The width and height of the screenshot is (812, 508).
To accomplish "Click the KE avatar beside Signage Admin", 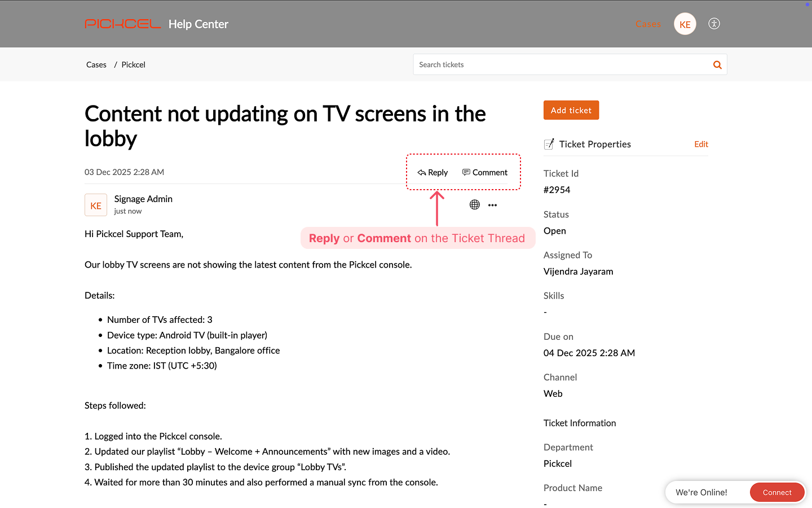I will coord(96,205).
